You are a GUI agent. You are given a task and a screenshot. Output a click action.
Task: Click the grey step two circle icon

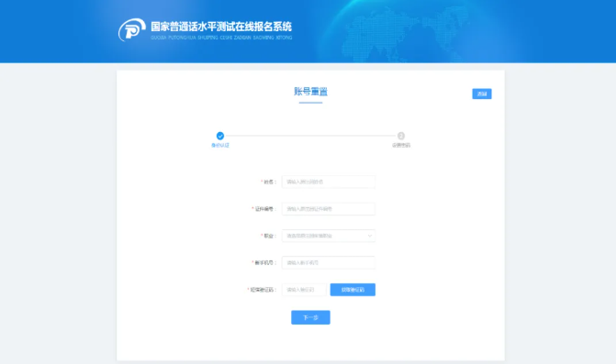coord(400,136)
